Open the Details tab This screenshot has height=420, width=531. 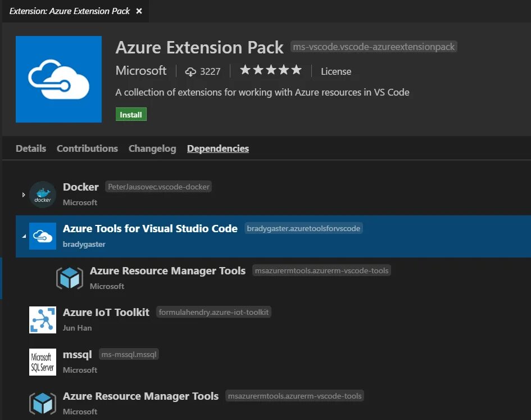coord(31,148)
